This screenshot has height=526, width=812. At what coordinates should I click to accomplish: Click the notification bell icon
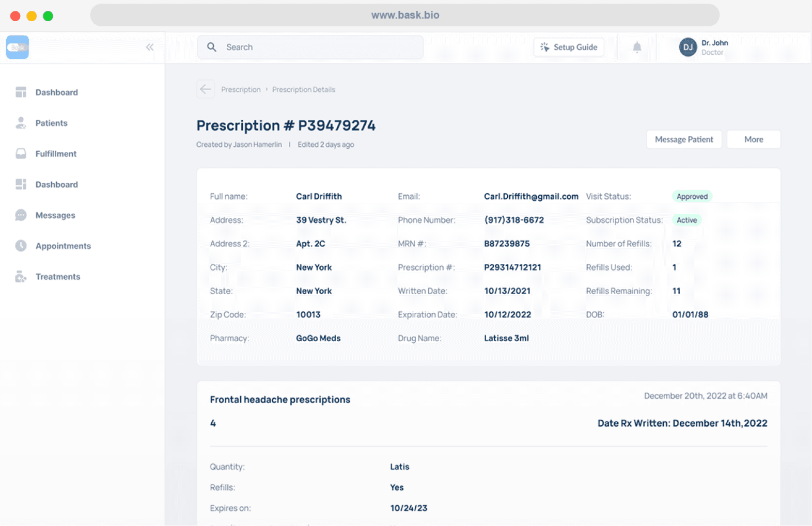coord(637,47)
